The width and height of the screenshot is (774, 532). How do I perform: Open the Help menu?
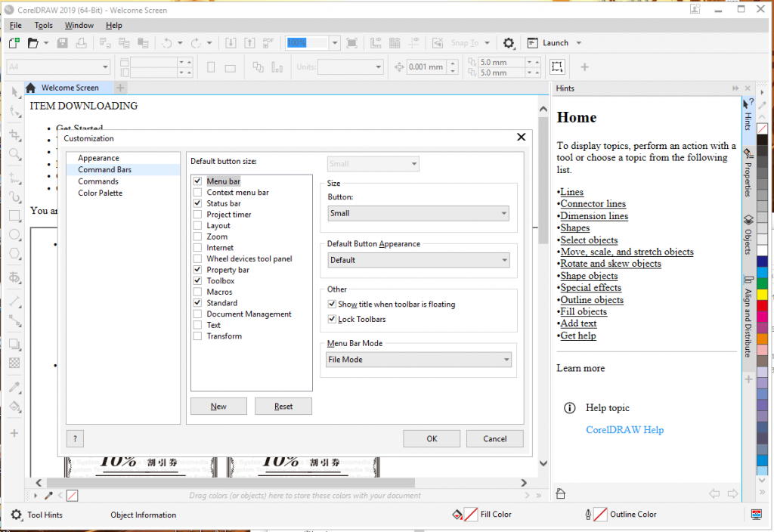pyautogui.click(x=114, y=25)
